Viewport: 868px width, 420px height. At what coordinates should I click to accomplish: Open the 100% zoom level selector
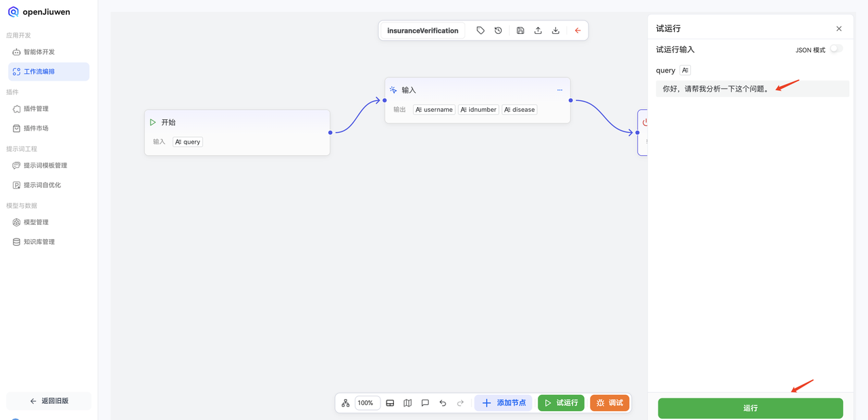pyautogui.click(x=367, y=403)
